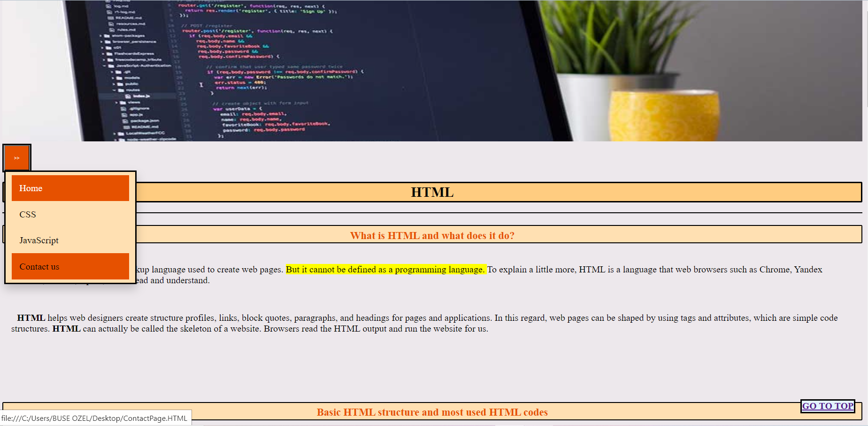Viewport: 868px width, 426px height.
Task: Collapse the orange navigation dropdown
Action: point(16,157)
